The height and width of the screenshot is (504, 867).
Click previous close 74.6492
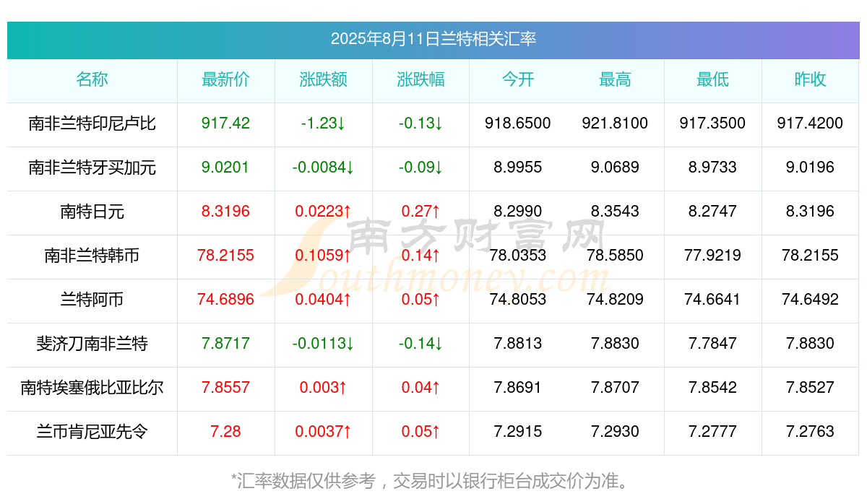(810, 300)
